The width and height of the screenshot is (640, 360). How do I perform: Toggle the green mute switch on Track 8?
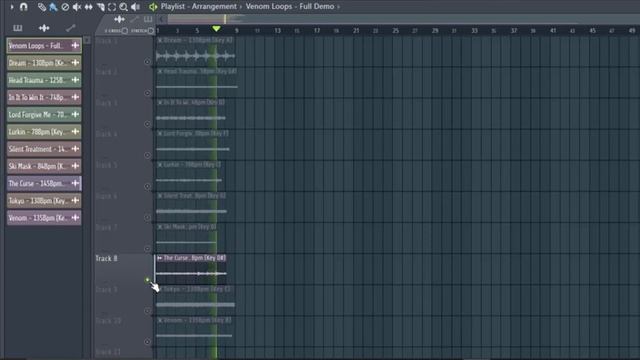[147, 280]
